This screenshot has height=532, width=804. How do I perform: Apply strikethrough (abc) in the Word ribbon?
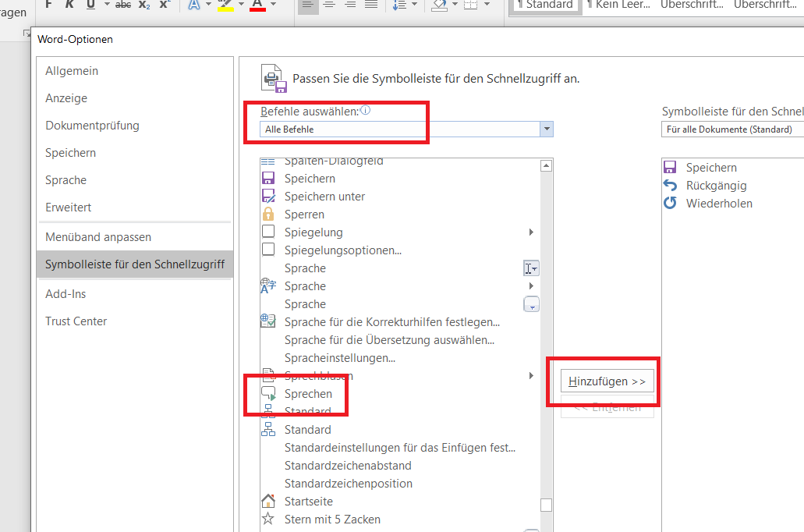tap(123, 4)
